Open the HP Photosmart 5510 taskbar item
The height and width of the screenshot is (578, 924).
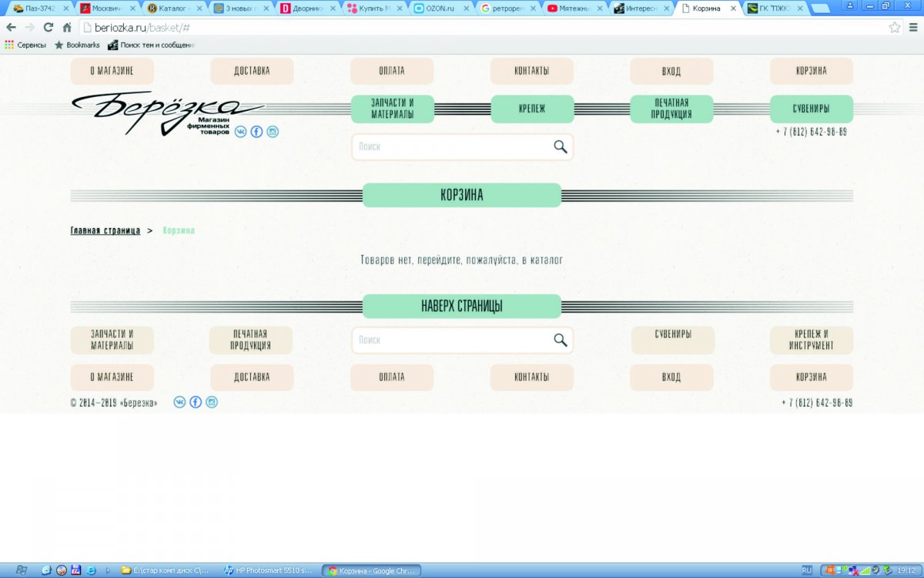point(269,570)
